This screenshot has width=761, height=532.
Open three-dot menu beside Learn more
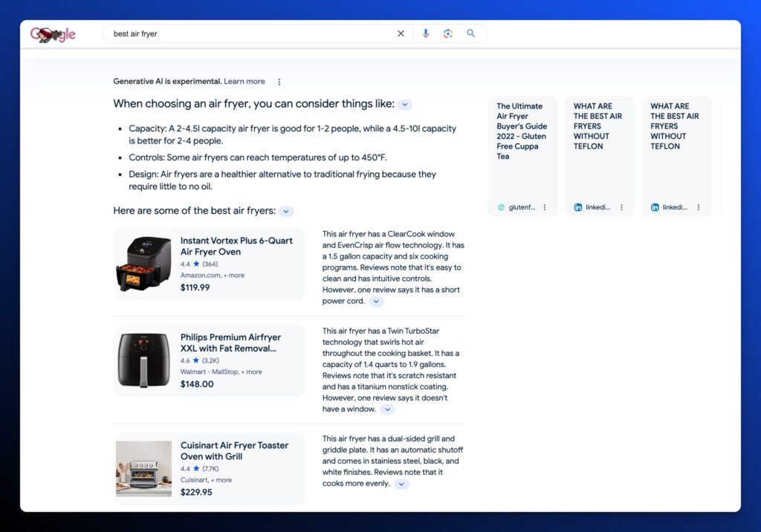tap(279, 82)
